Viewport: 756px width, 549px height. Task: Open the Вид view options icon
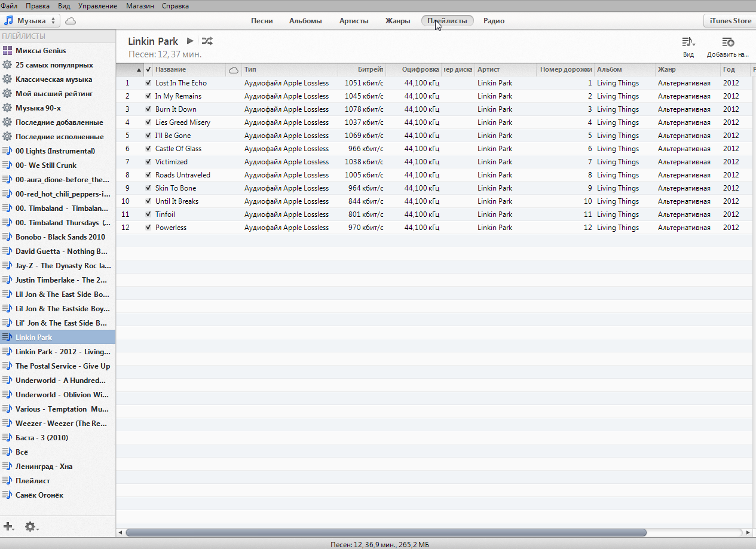tap(688, 42)
